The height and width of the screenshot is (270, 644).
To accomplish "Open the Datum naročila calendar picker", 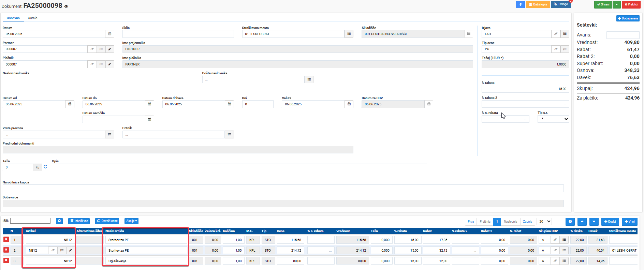I will 149,119.
